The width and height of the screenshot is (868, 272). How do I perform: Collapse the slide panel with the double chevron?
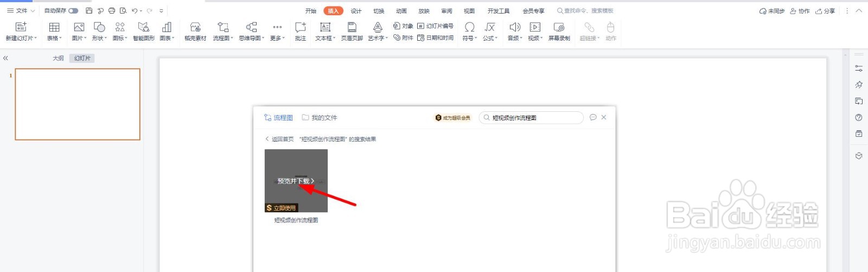[5, 58]
